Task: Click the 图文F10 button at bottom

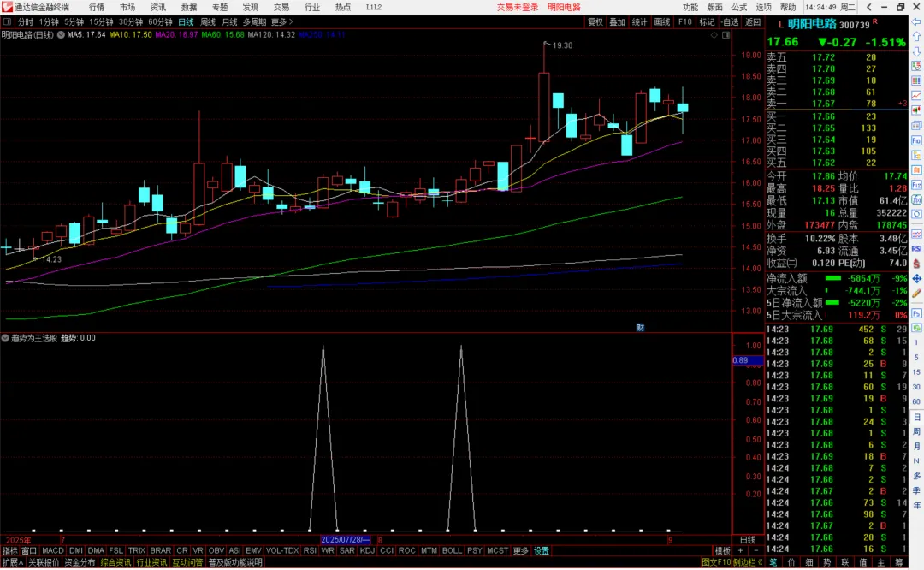Action: tap(716, 562)
